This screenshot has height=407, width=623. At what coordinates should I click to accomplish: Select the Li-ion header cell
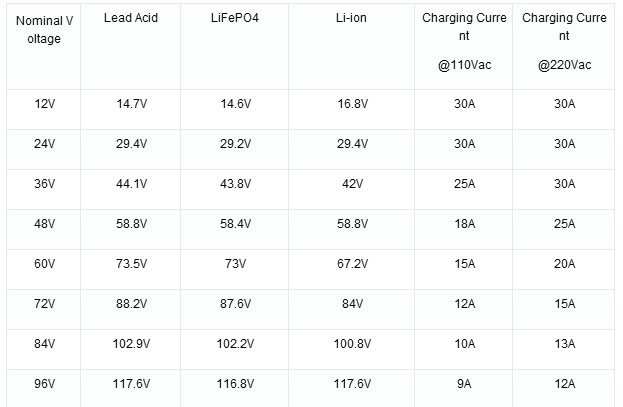pyautogui.click(x=352, y=47)
